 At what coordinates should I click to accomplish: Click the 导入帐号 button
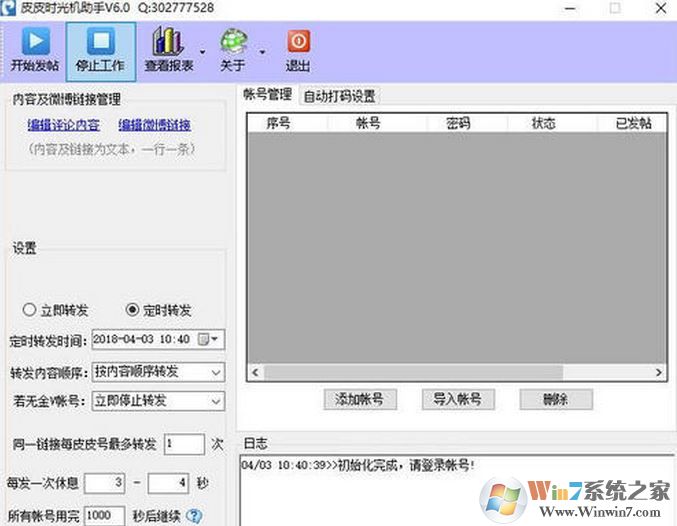(458, 399)
